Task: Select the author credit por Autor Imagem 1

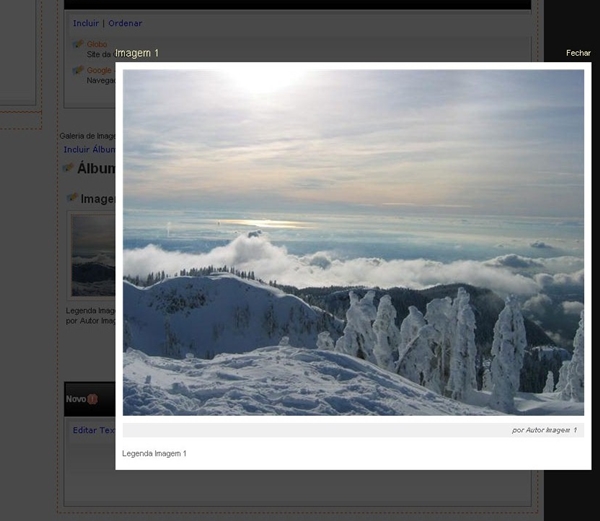Action: (544, 430)
